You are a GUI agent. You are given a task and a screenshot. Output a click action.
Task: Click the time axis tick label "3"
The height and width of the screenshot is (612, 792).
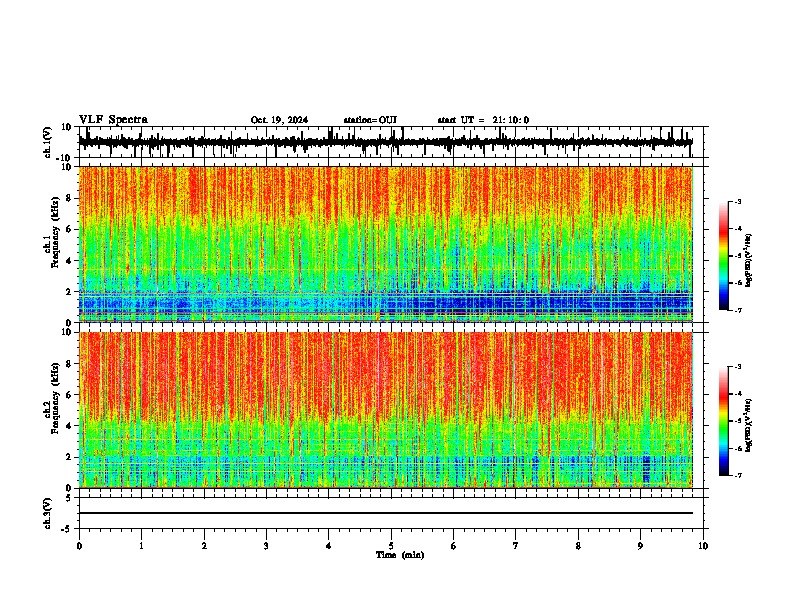pyautogui.click(x=266, y=546)
